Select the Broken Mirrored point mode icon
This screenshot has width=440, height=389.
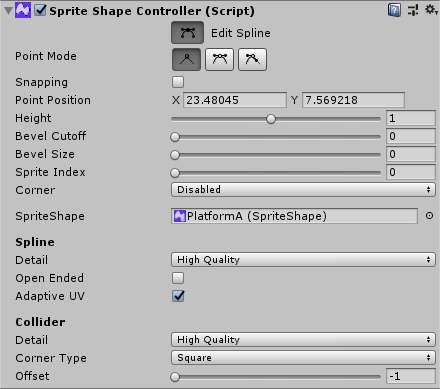pyautogui.click(x=252, y=60)
